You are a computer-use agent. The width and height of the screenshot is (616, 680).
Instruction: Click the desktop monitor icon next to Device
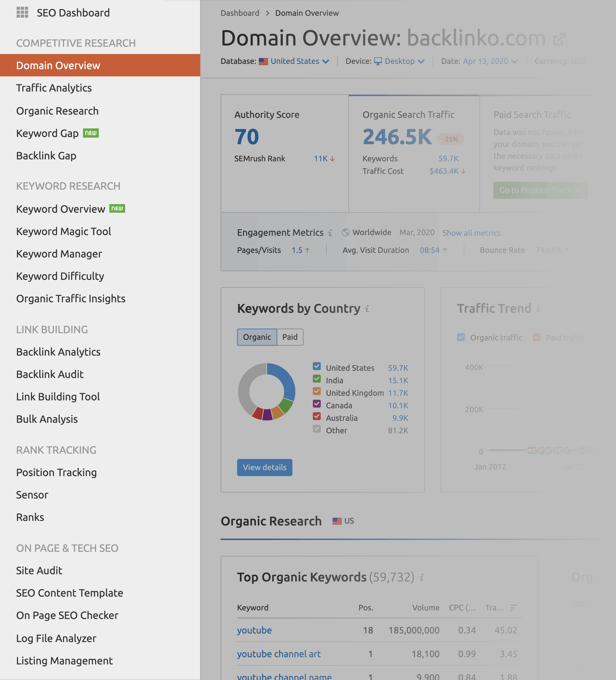coord(378,61)
